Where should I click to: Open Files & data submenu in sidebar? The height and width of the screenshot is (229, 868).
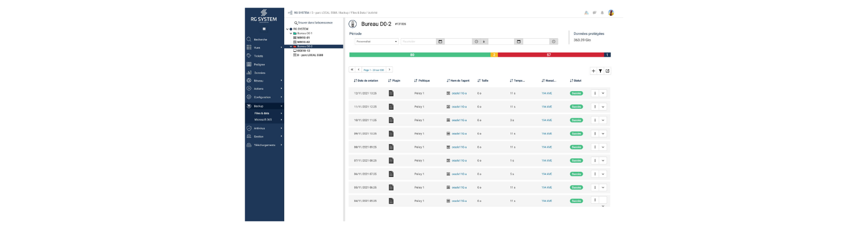262,114
